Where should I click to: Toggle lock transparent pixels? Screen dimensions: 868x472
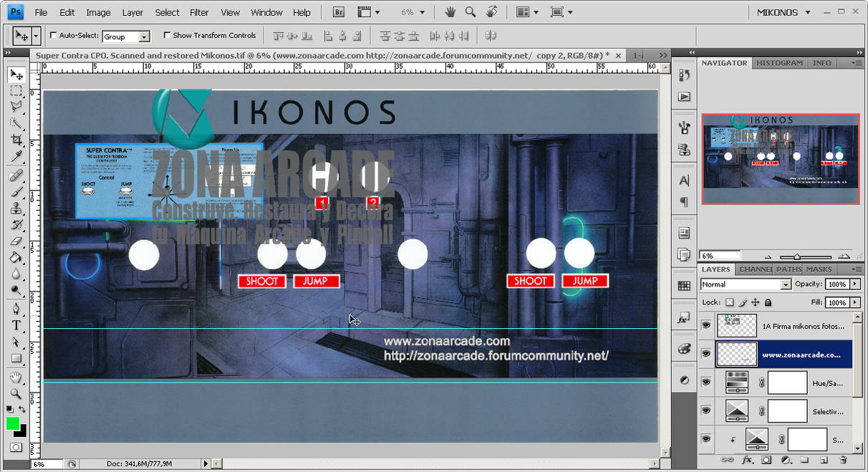point(729,303)
